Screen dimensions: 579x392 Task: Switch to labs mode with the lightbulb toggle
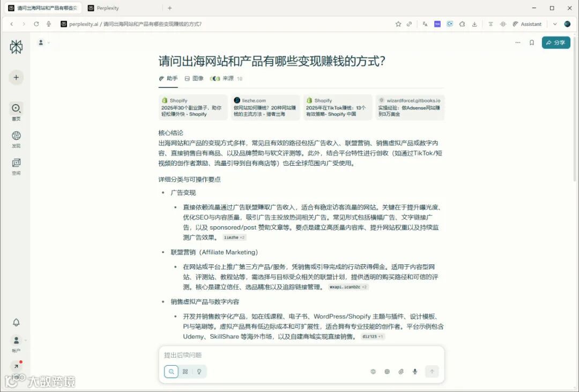[199, 372]
